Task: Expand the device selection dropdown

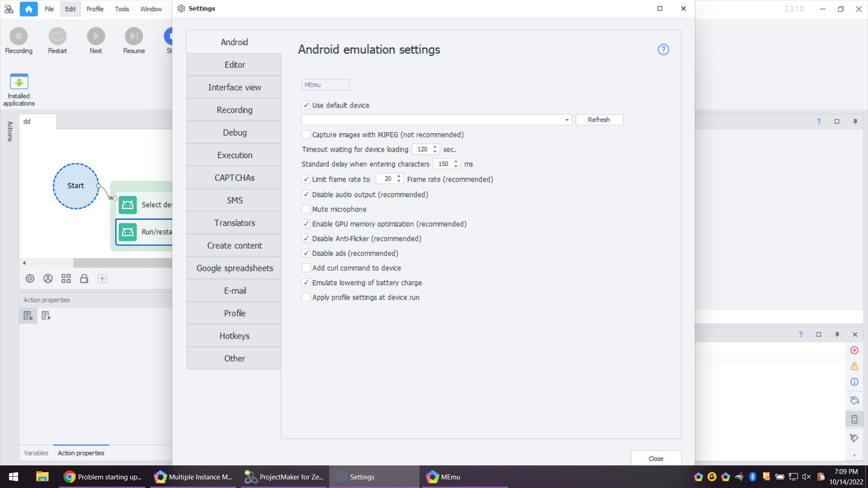Action: tap(567, 120)
